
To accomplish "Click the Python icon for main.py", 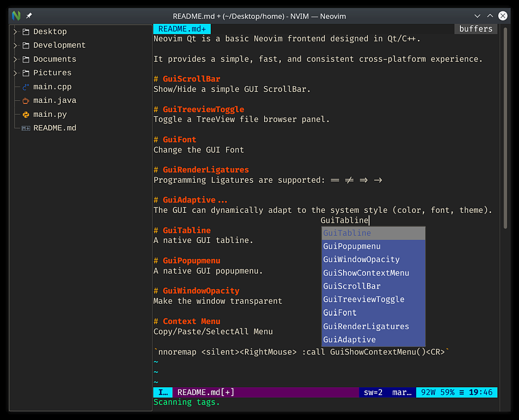I will (26, 115).
